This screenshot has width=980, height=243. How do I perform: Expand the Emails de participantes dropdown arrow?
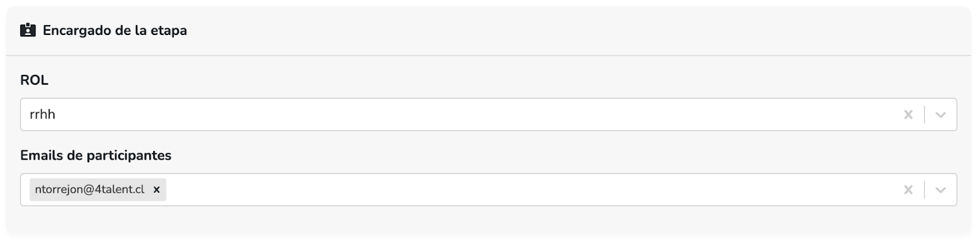point(941,190)
